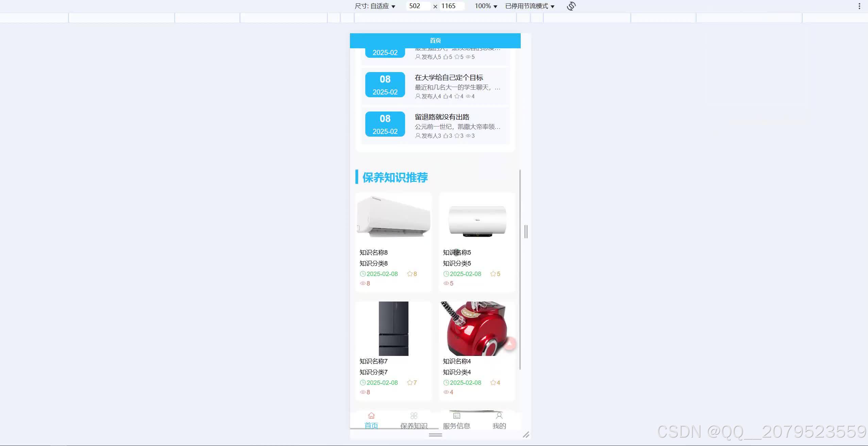This screenshot has height=446, width=868.
Task: Click the width field showing 502
Action: [x=418, y=6]
